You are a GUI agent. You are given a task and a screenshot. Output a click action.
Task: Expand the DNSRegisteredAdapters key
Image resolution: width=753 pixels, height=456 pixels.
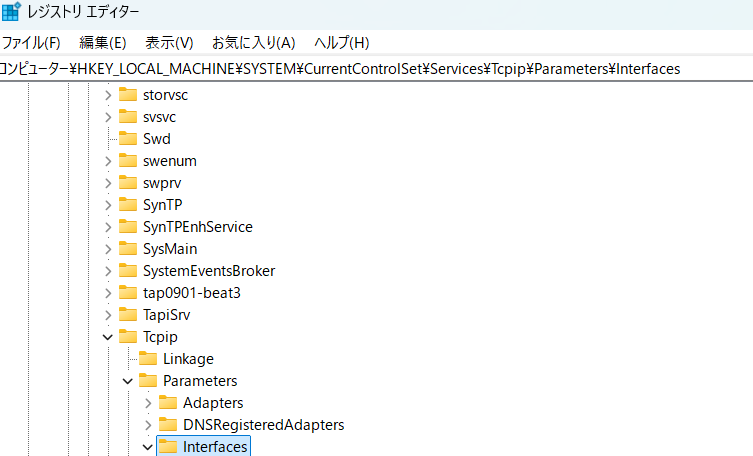click(148, 425)
